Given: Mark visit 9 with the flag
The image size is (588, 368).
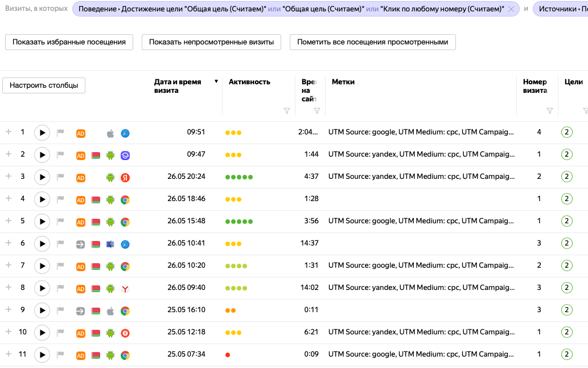Looking at the screenshot, I should 60,310.
